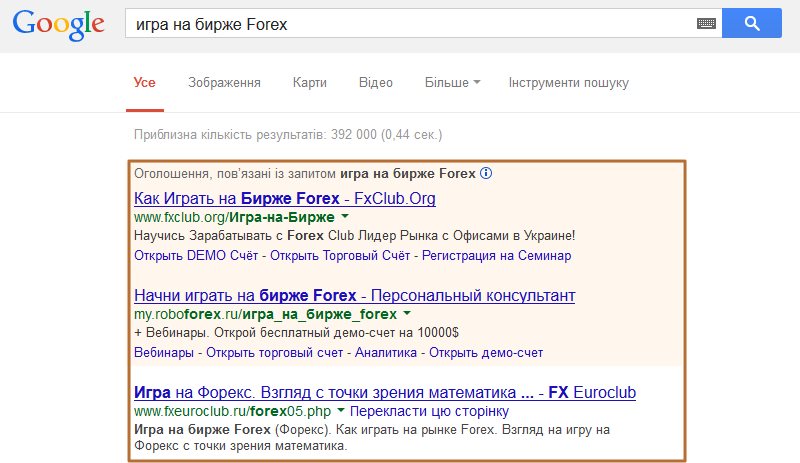
Task: Switch to the Зображення tab
Action: 224,83
